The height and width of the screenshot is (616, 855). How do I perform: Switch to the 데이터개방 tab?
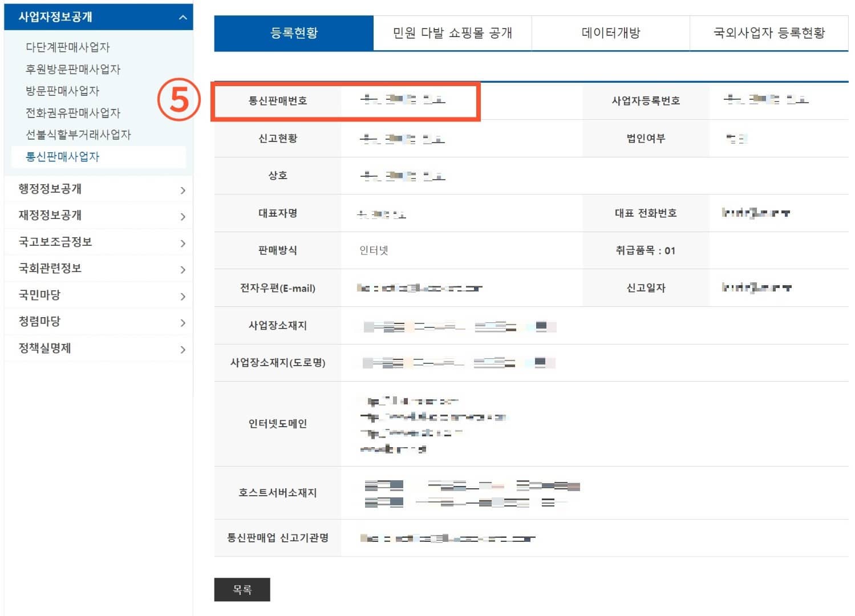tap(611, 33)
